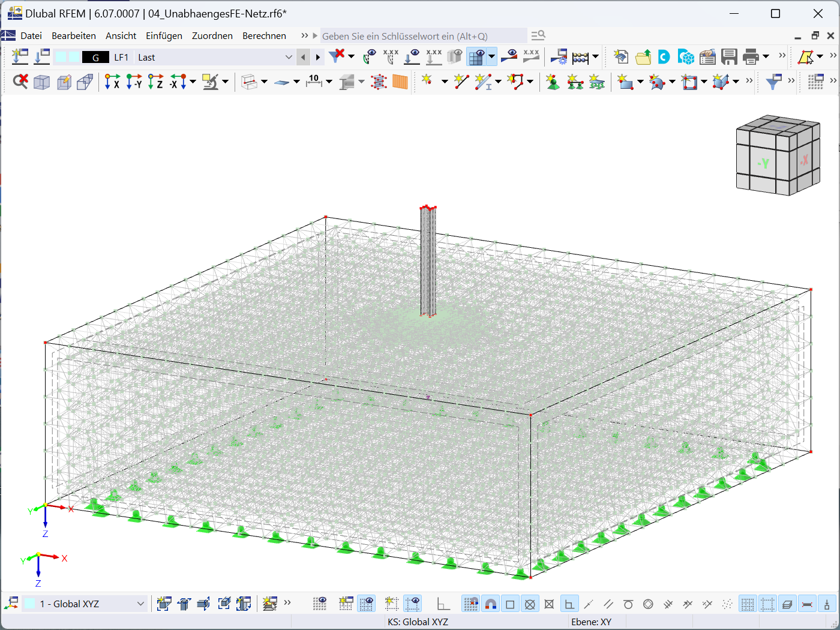Screen dimensions: 840x630
Task: View in minus Y direction axis icon
Action: click(134, 82)
